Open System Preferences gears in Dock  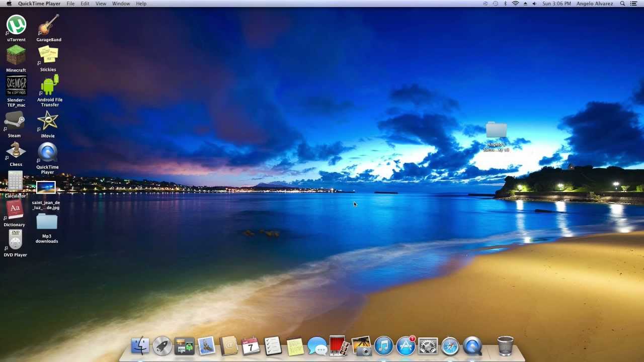(x=428, y=346)
